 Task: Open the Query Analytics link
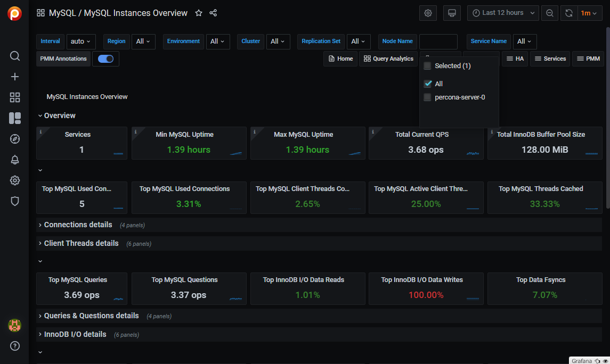tap(388, 59)
